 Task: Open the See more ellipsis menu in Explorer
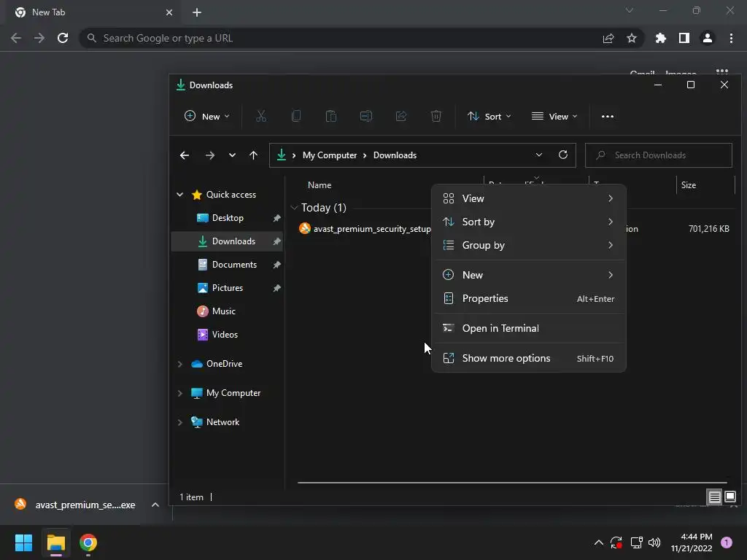[x=608, y=116]
